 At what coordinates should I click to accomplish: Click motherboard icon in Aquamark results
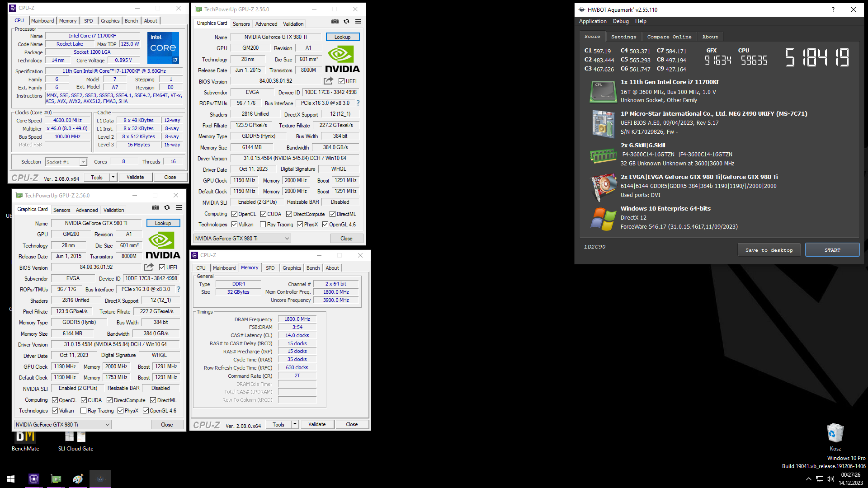tap(604, 123)
